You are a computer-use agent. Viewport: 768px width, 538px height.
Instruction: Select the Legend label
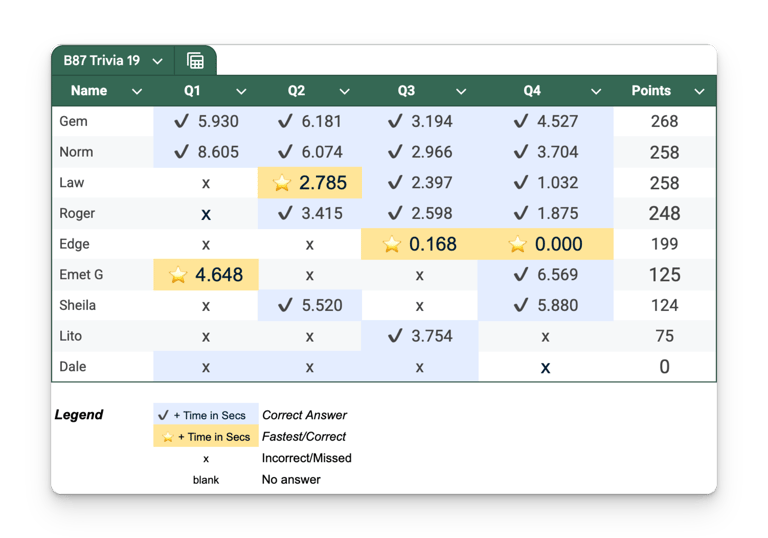pos(79,415)
